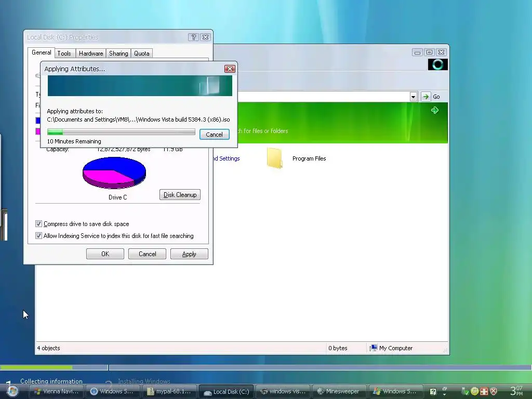
Task: Click the red cross tray icon
Action: (x=484, y=391)
